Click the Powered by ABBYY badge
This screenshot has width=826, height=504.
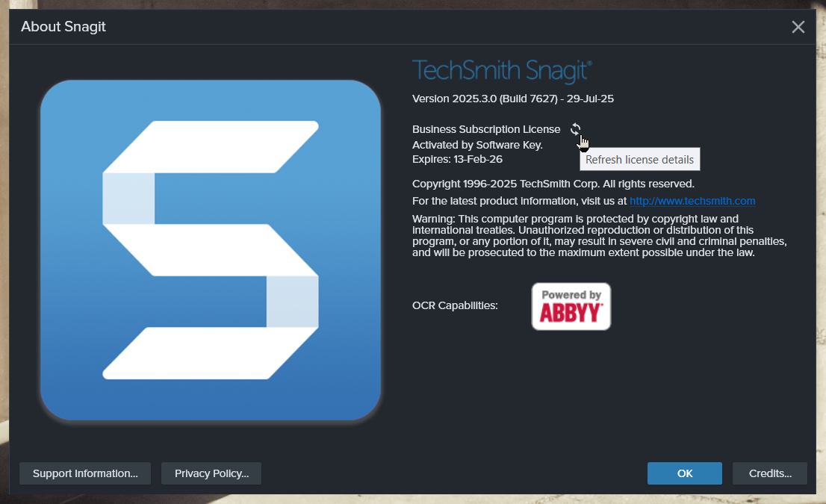[571, 306]
